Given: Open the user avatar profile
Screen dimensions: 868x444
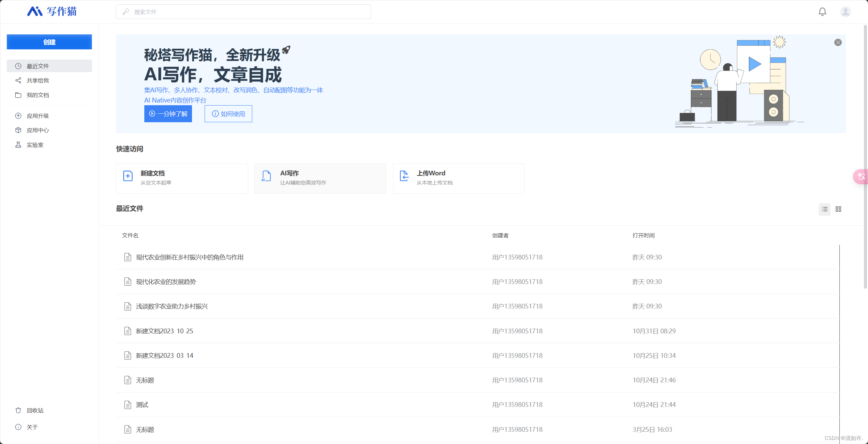Looking at the screenshot, I should 846,12.
